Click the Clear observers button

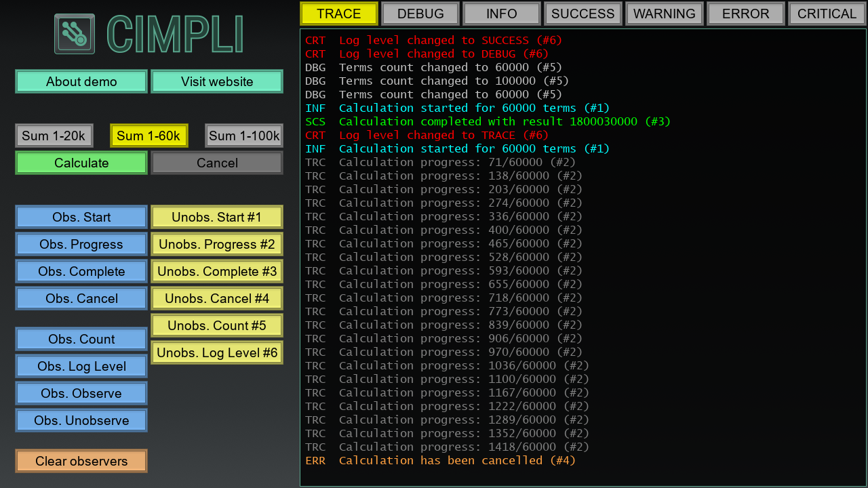81,461
